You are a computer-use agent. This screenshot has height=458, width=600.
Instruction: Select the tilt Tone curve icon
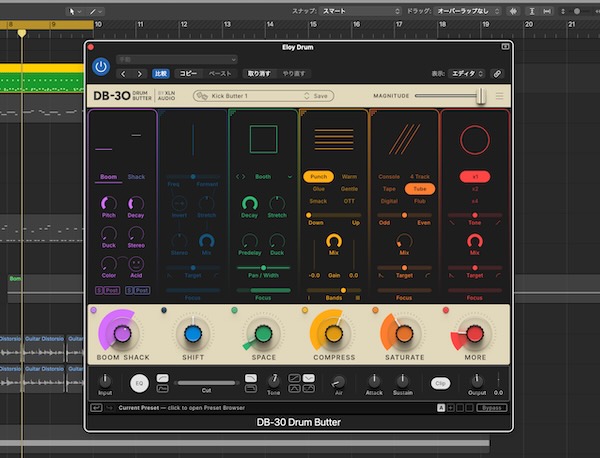coord(294,378)
